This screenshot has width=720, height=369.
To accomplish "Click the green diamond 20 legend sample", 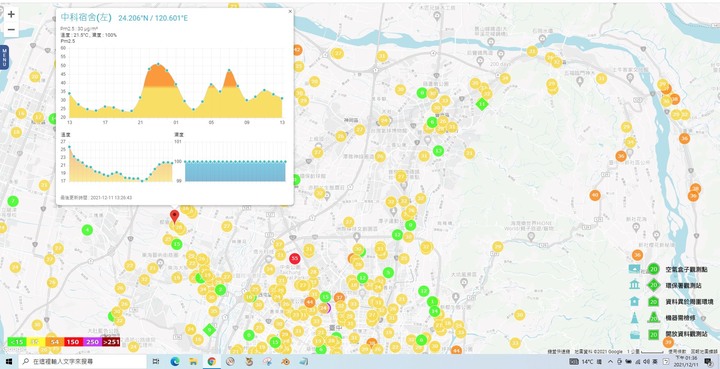I will point(653,285).
